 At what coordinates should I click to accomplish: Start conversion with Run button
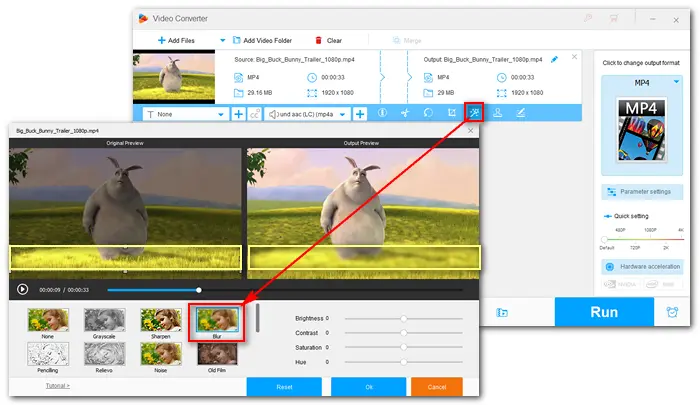pos(604,312)
